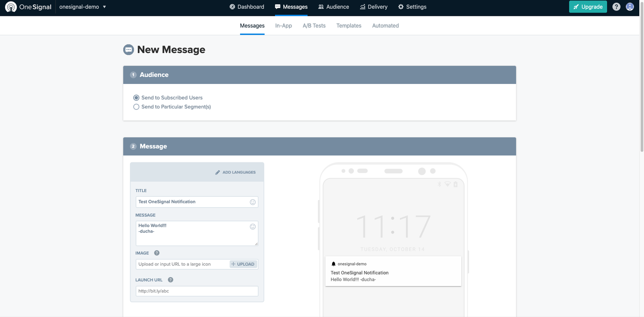Click the notification preview card
Screen dimensions: 644x317
[393, 271]
